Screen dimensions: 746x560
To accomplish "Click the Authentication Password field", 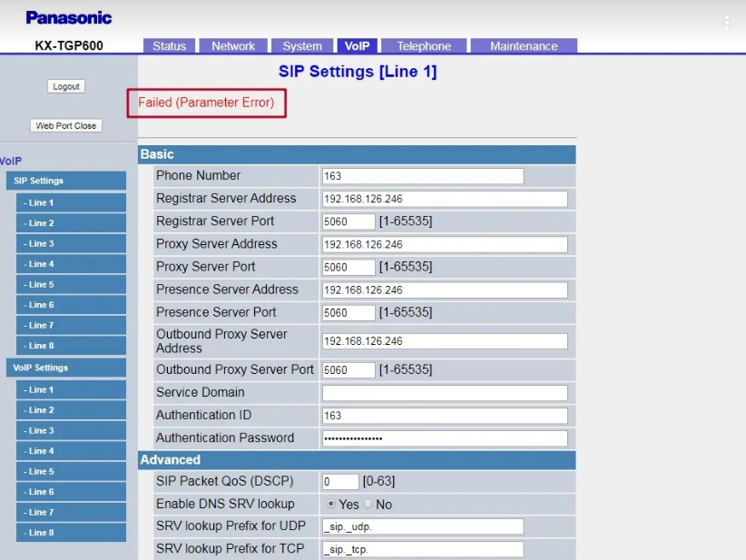I will tap(444, 438).
